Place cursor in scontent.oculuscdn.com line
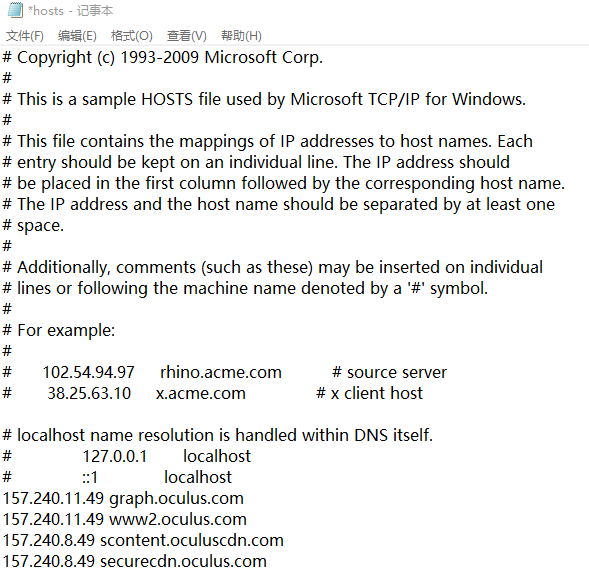This screenshot has width=589, height=578. (143, 540)
